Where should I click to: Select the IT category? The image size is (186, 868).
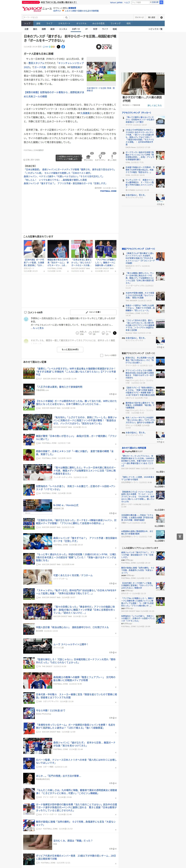click(x=86, y=29)
